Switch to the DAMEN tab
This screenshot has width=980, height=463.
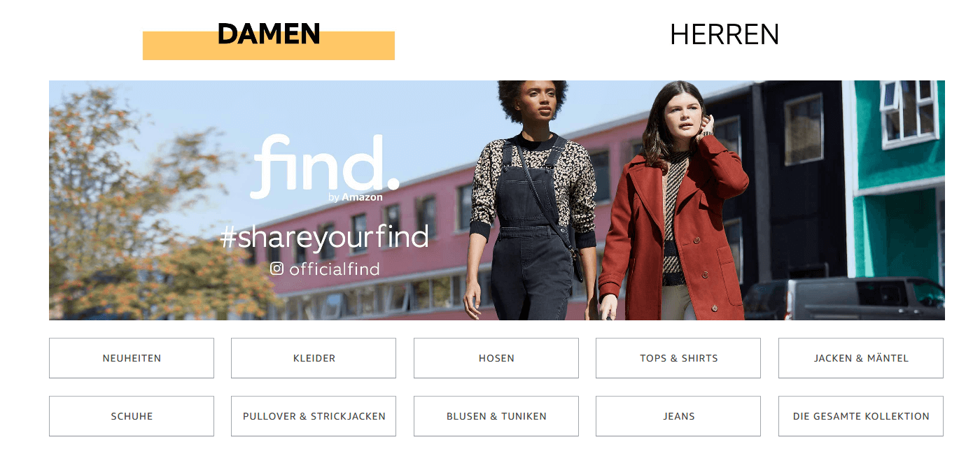click(x=269, y=34)
